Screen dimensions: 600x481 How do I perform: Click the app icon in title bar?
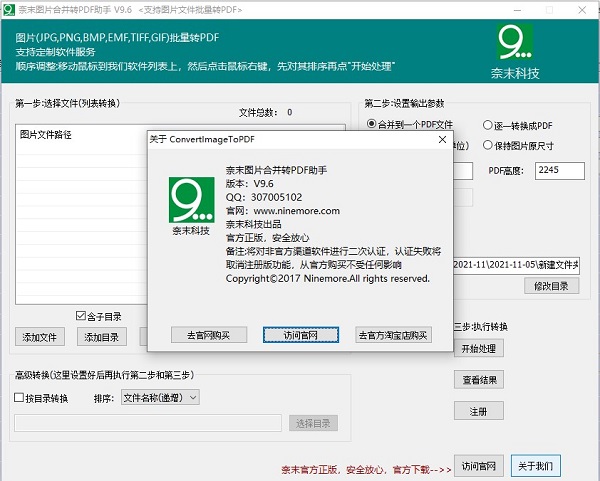pyautogui.click(x=8, y=10)
